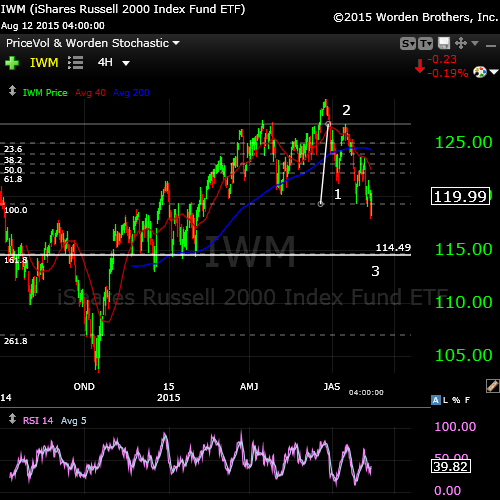Open the 4H timeframe dropdown
Image resolution: width=500 pixels, height=500 pixels.
click(x=113, y=63)
